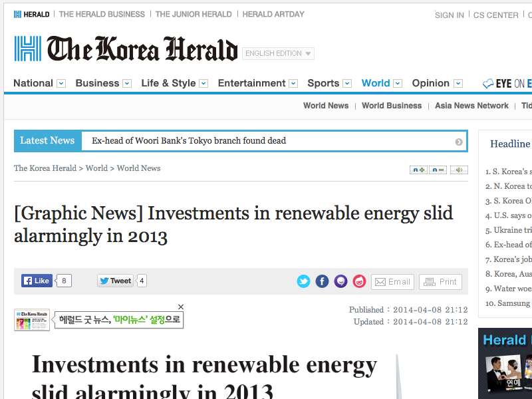The image size is (532, 399).
Task: Close the Herald My News popup
Action: [180, 307]
